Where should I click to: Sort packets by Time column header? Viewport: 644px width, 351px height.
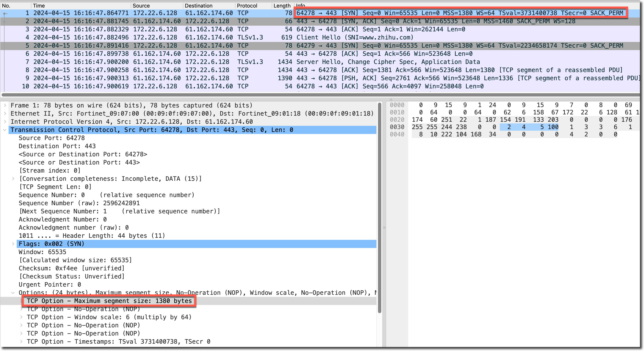39,5
